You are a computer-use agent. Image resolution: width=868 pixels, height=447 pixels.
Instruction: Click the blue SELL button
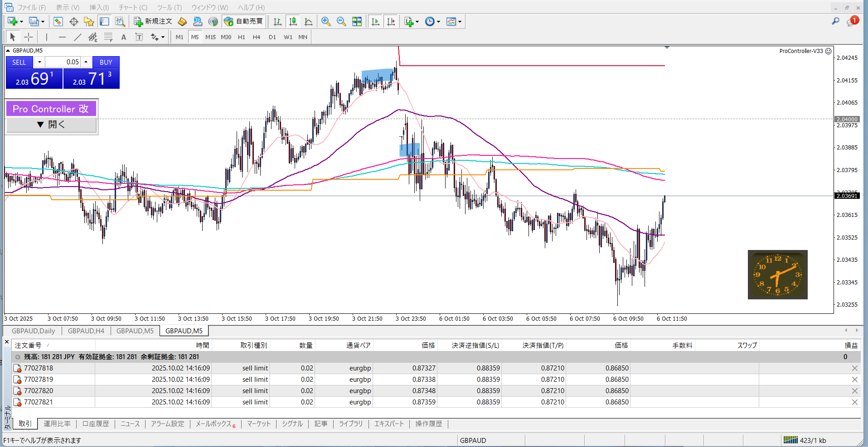(19, 62)
